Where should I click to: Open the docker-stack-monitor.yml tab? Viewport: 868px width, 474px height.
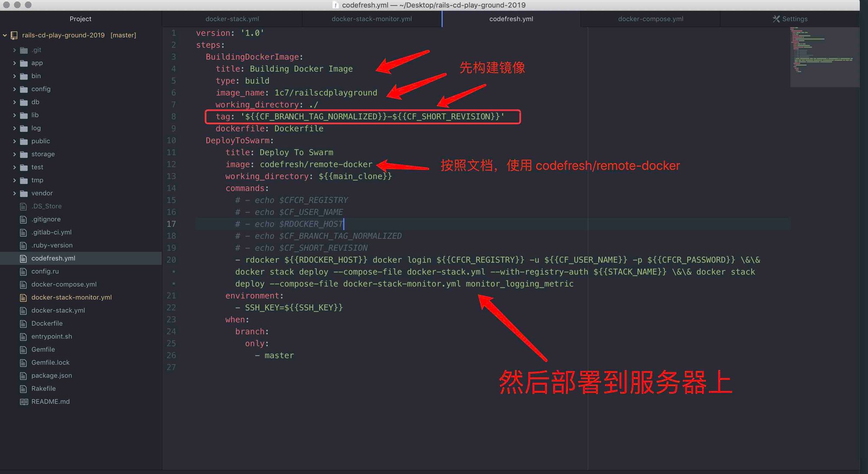click(372, 19)
